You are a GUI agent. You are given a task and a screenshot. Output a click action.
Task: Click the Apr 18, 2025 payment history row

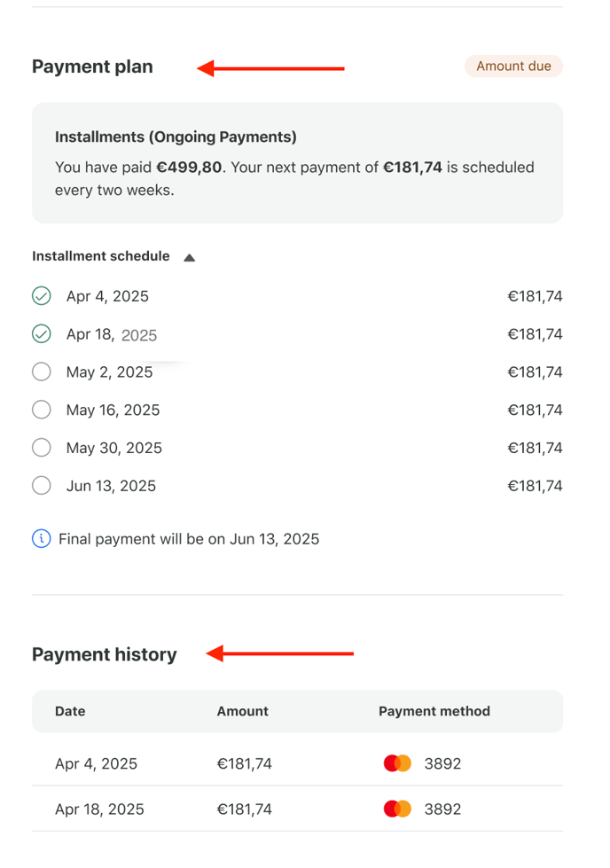pos(297,809)
